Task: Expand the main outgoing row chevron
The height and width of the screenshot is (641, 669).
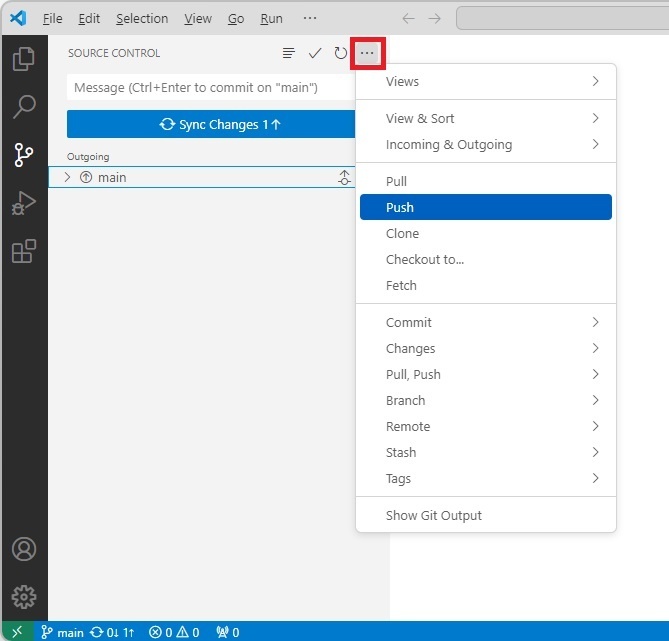Action: click(67, 177)
